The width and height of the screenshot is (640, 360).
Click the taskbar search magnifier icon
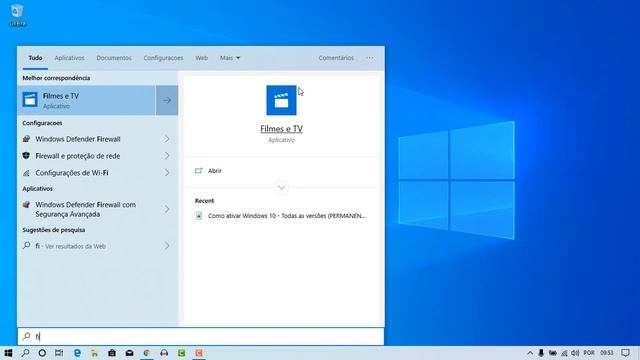click(x=25, y=353)
